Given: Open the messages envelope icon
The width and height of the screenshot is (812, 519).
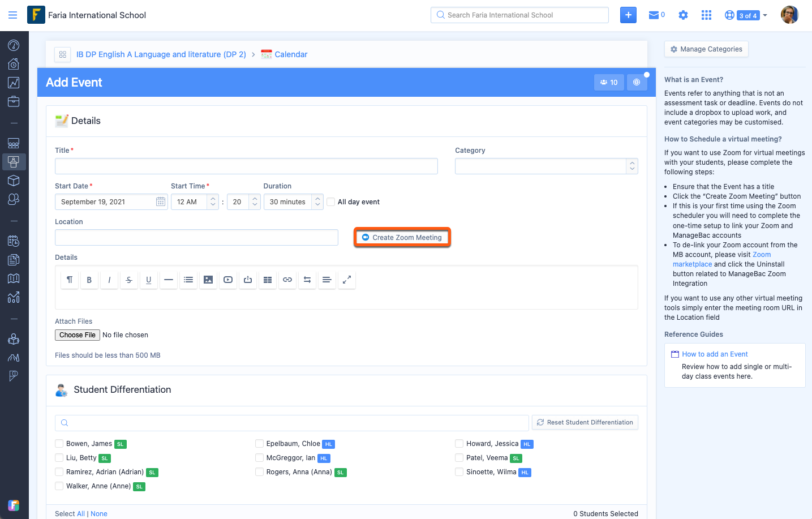Looking at the screenshot, I should (x=654, y=15).
